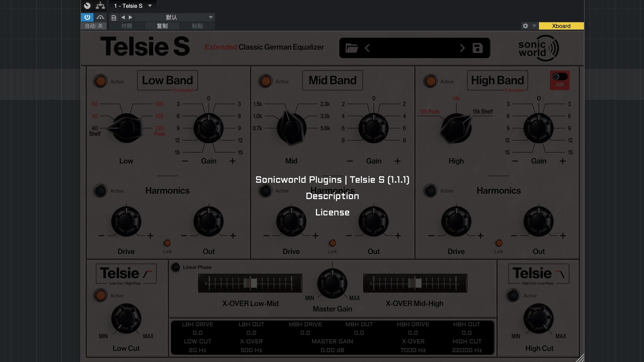Go to previous preset with left chevron
The height and width of the screenshot is (362, 644).
[x=367, y=48]
